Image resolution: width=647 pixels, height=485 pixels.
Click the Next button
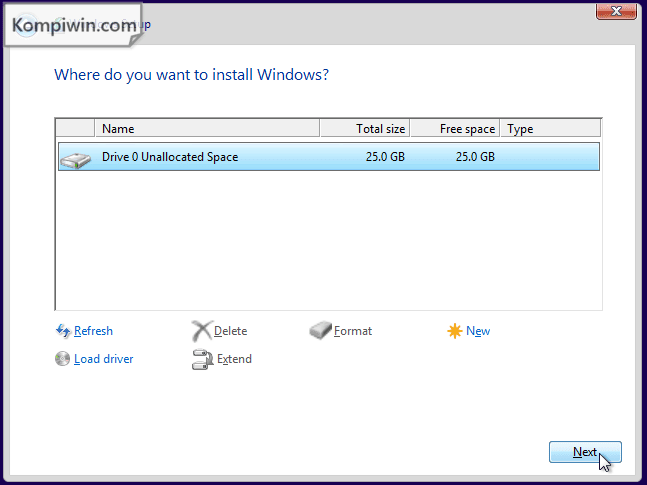point(585,452)
